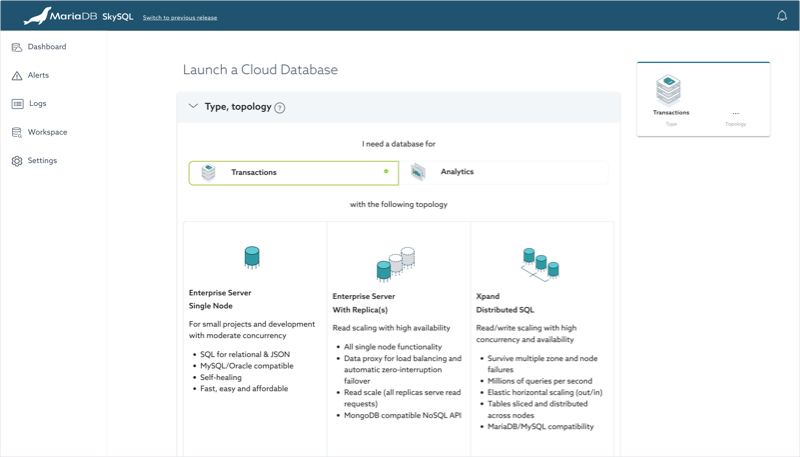Click the Dashboard sidebar icon
This screenshot has width=800, height=457.
(x=17, y=47)
